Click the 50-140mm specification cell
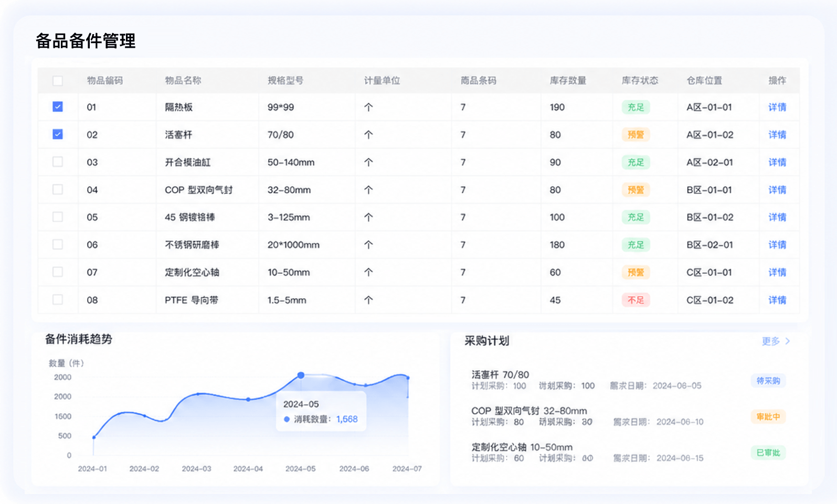837x504 pixels. [x=291, y=162]
